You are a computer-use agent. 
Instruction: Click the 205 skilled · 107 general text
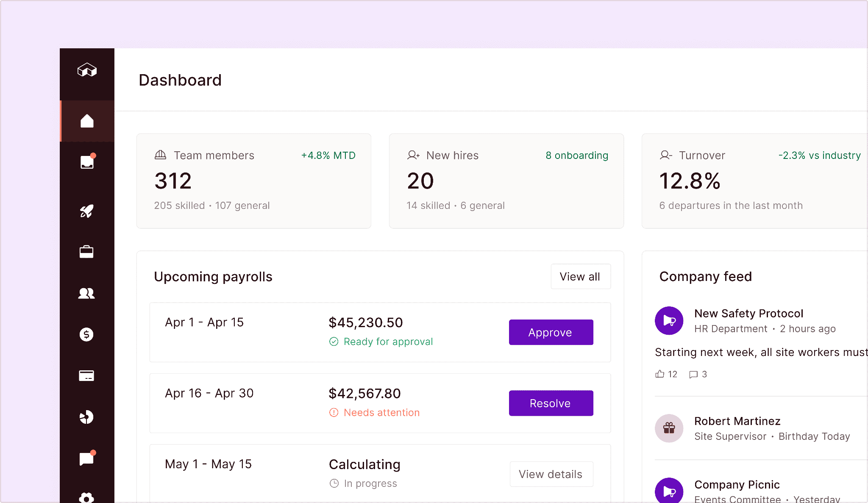click(x=212, y=206)
